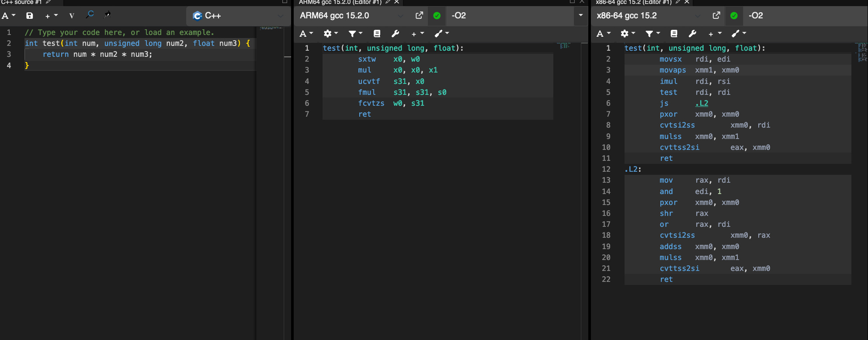Follow the .L2 jump label link
The image size is (868, 340).
(701, 103)
